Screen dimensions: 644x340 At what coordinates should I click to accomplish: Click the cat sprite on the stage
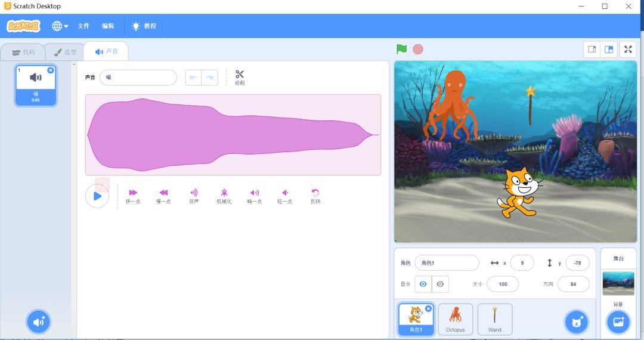coord(518,192)
